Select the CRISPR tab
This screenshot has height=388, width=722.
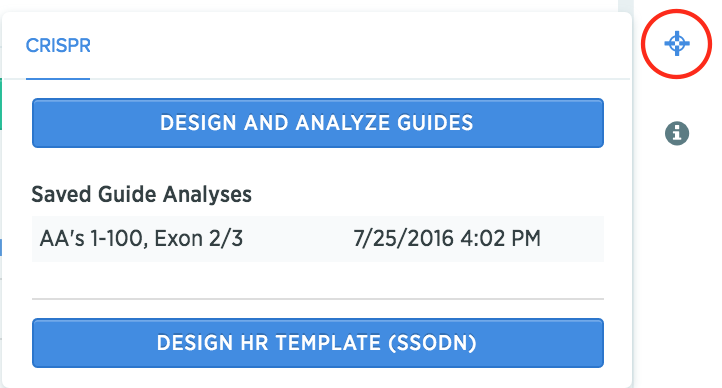coord(58,46)
